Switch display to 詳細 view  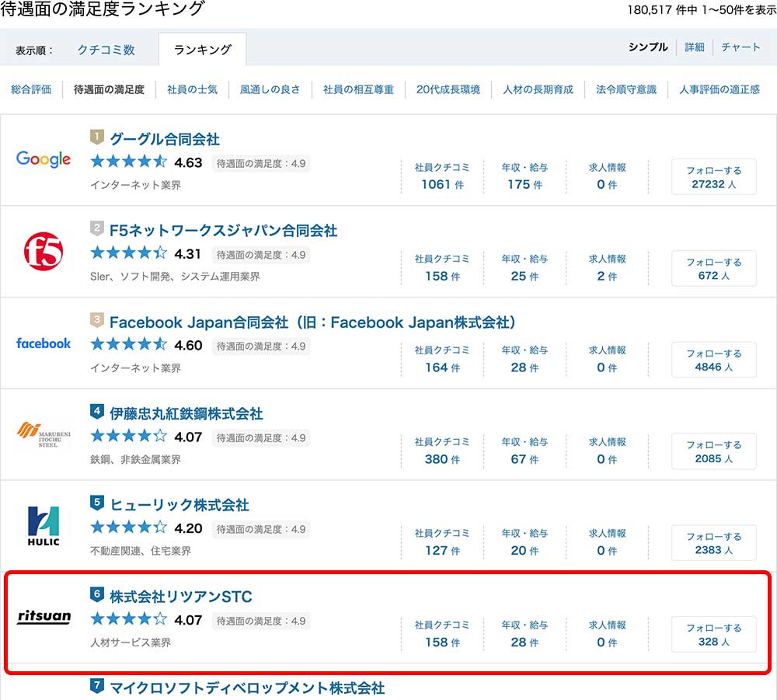tap(695, 47)
